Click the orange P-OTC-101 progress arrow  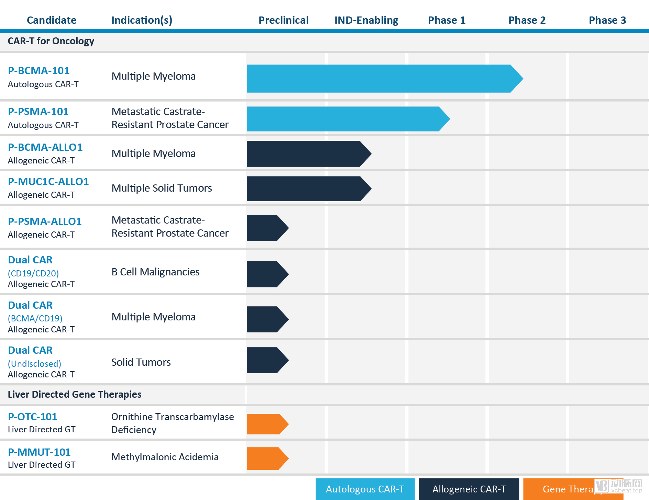(266, 424)
